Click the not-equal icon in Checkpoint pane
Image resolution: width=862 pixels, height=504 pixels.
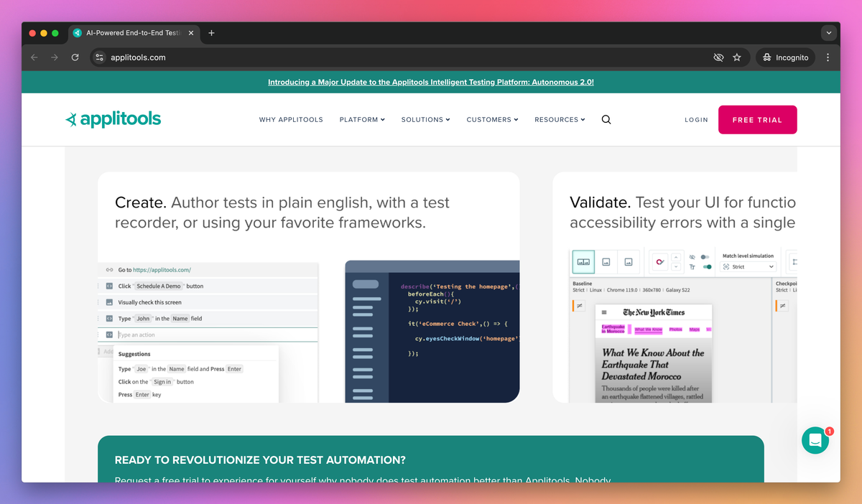pyautogui.click(x=783, y=306)
